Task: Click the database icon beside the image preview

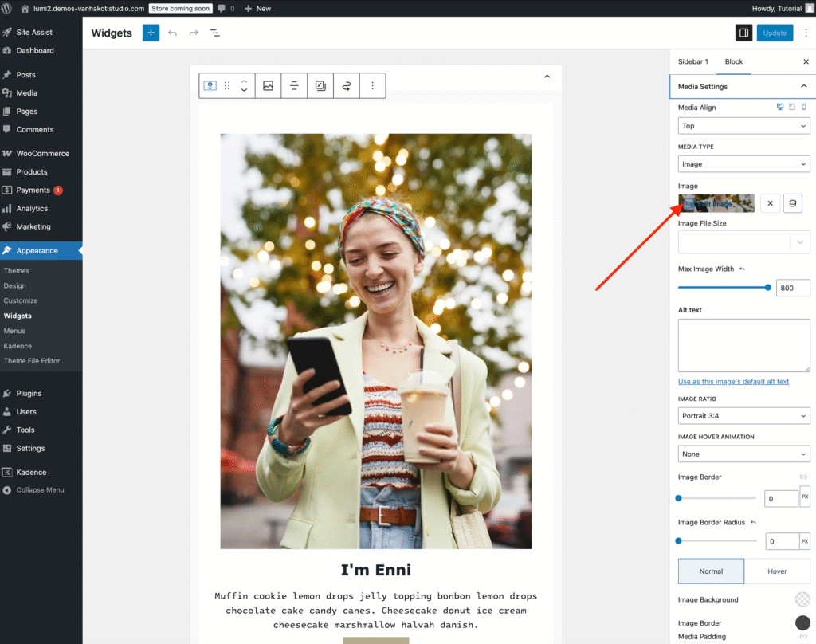Action: point(792,203)
